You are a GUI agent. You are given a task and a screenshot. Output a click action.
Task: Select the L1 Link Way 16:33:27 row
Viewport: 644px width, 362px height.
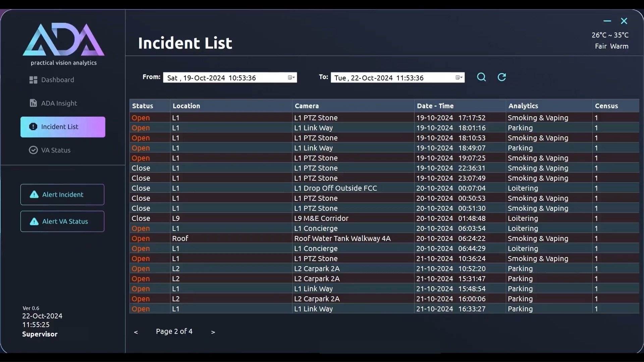pyautogui.click(x=384, y=309)
